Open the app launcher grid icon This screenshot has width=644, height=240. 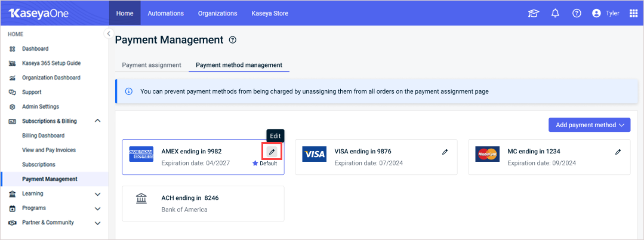tap(633, 13)
